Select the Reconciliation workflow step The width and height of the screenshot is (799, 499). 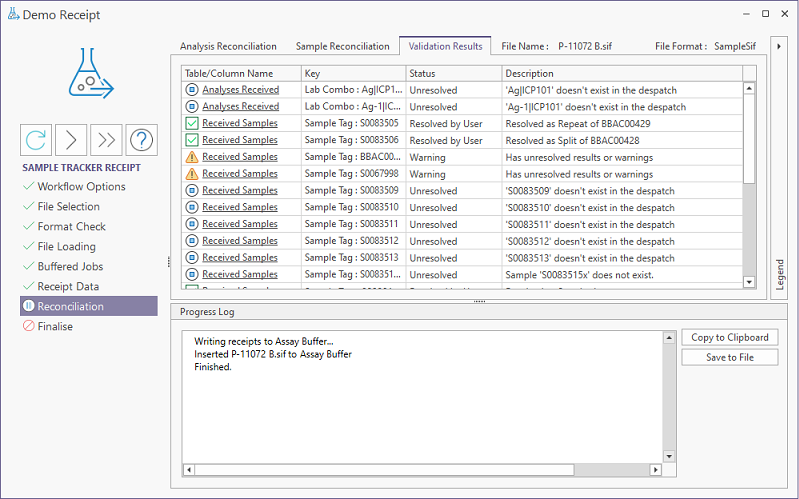[89, 306]
